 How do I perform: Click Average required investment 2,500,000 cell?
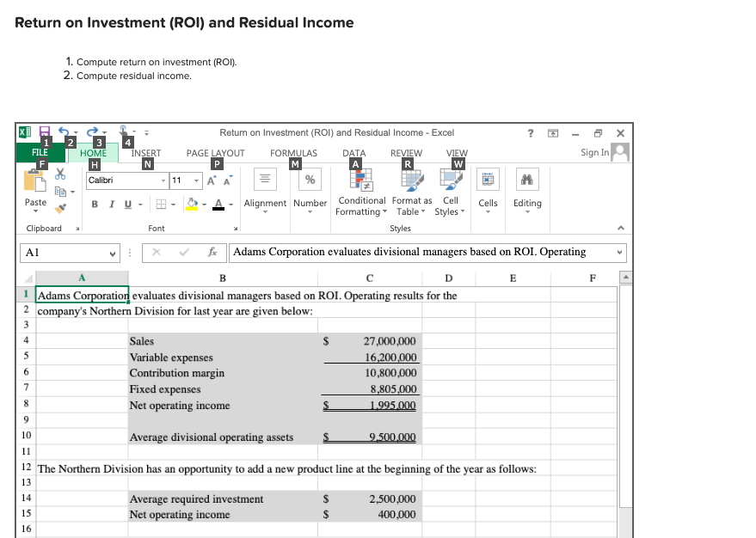[370, 499]
